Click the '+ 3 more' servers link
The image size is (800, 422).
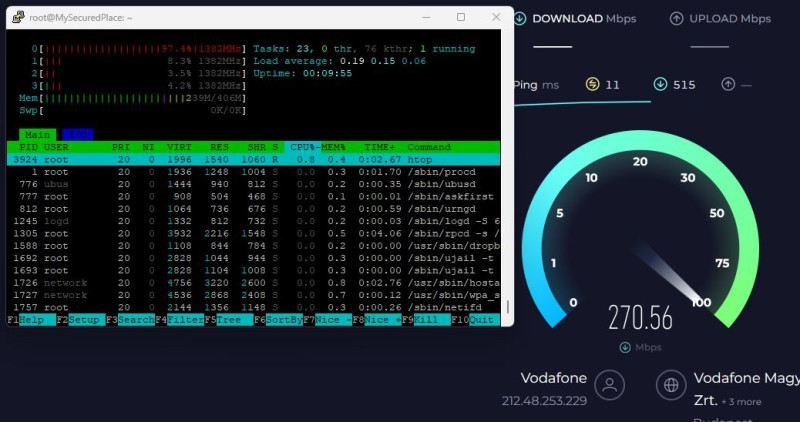[x=741, y=402]
